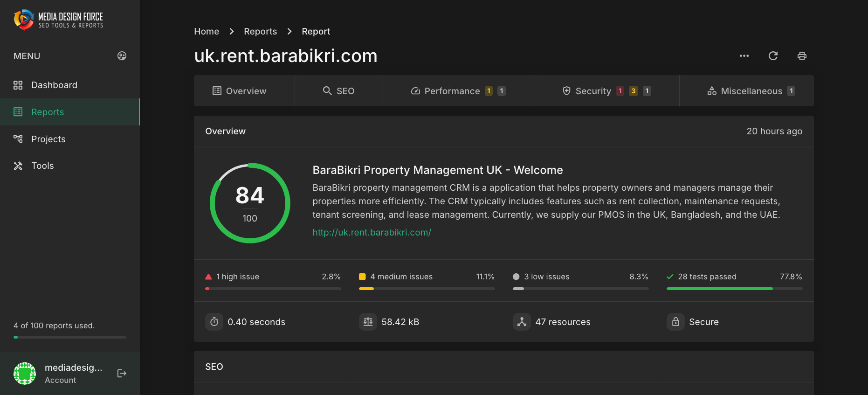Click the Reports breadcrumb link
The width and height of the screenshot is (868, 395).
260,31
